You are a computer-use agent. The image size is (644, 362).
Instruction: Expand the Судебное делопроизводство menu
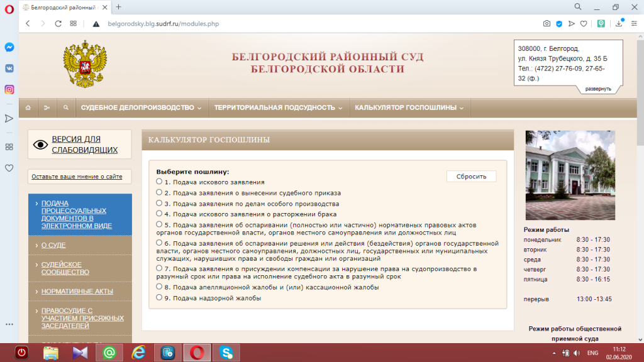141,108
